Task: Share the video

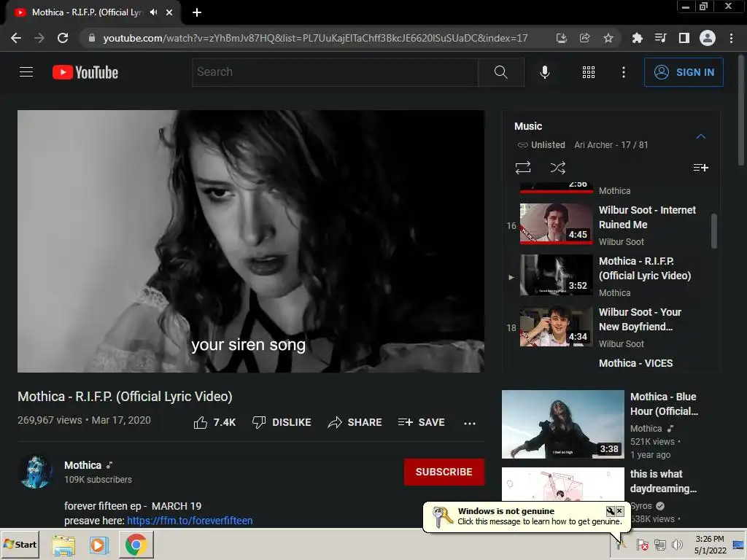Action: coord(355,422)
